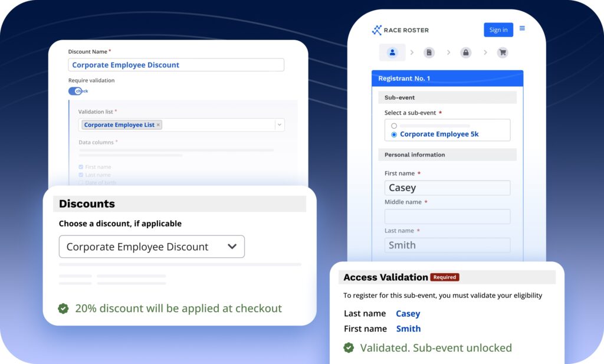Click the empty Middle name field
The image size is (604, 364).
click(447, 217)
